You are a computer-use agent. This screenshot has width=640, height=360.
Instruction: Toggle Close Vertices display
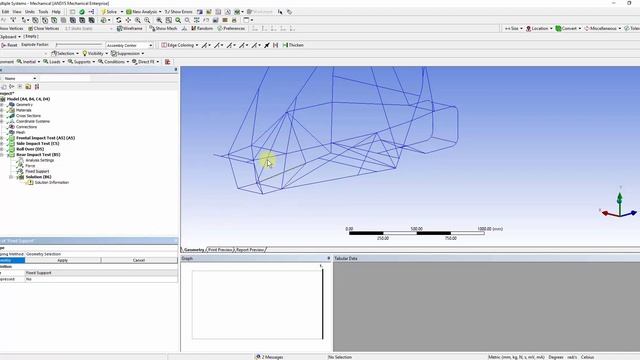pos(44,29)
